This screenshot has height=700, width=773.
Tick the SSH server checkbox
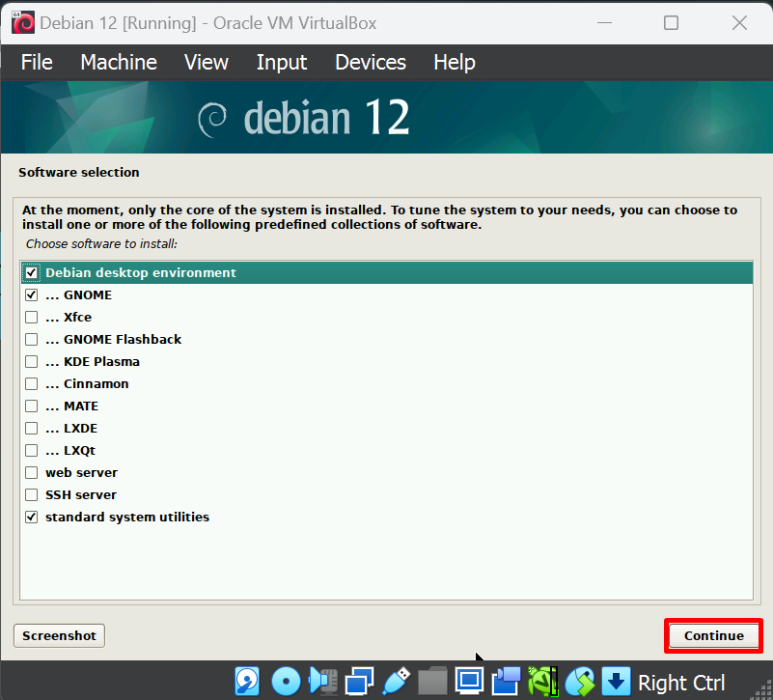point(32,494)
